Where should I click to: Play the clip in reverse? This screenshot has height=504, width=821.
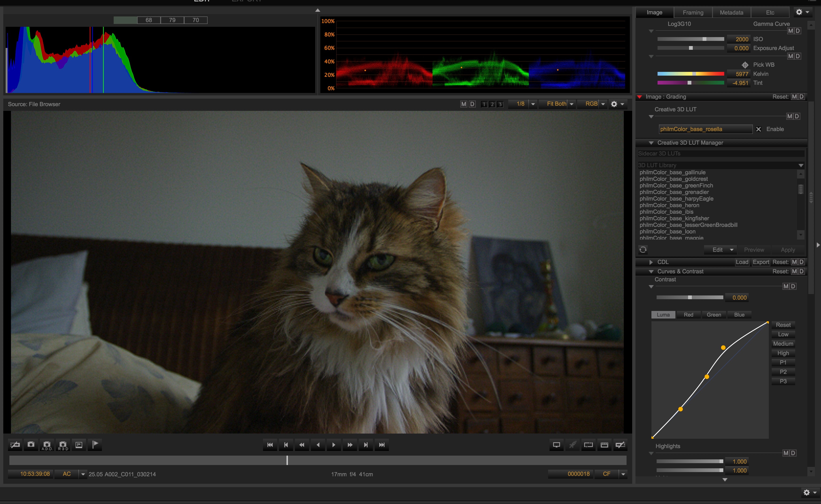click(x=318, y=445)
